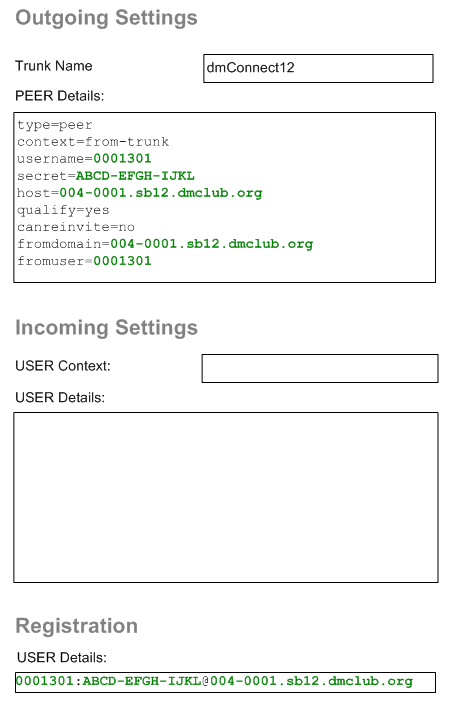Click the USER Context label

[x=63, y=366]
